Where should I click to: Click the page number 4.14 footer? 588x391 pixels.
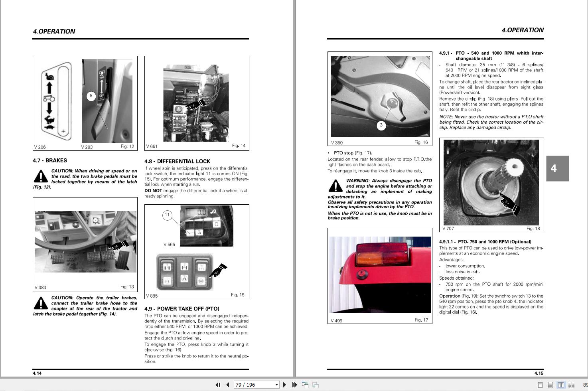pos(37,373)
